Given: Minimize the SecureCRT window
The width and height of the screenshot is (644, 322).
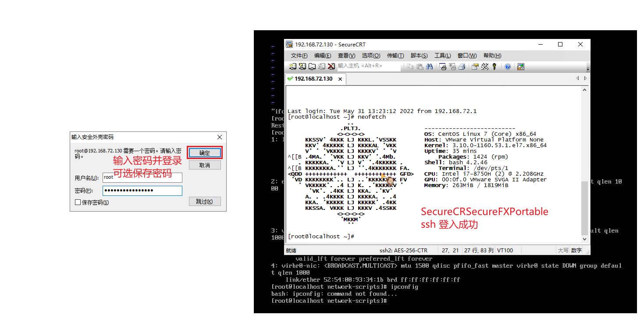Looking at the screenshot, I should pyautogui.click(x=540, y=44).
